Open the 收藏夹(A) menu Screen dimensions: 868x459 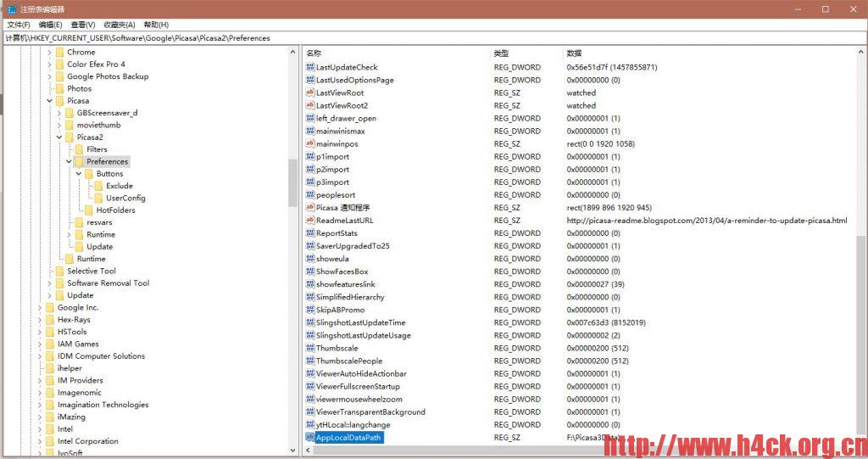[x=119, y=25]
